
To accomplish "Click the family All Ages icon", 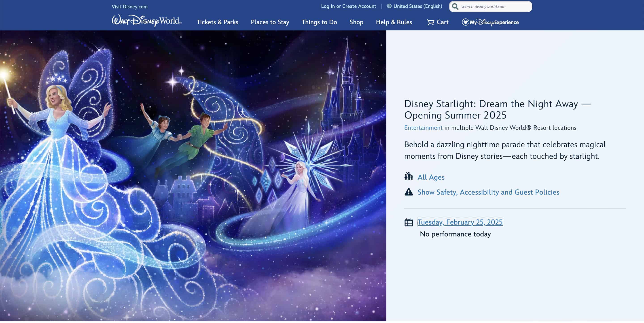I will (x=409, y=176).
